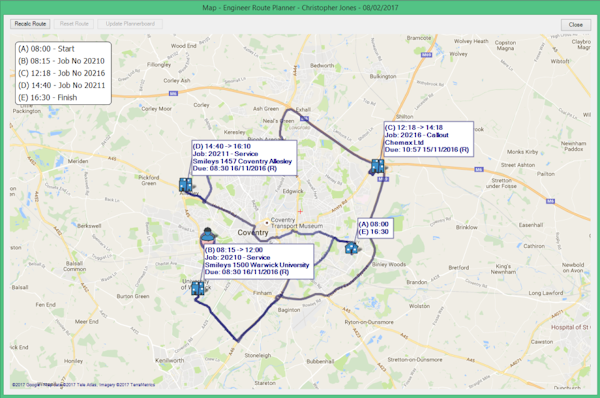Click the Reset Route button

[74, 24]
